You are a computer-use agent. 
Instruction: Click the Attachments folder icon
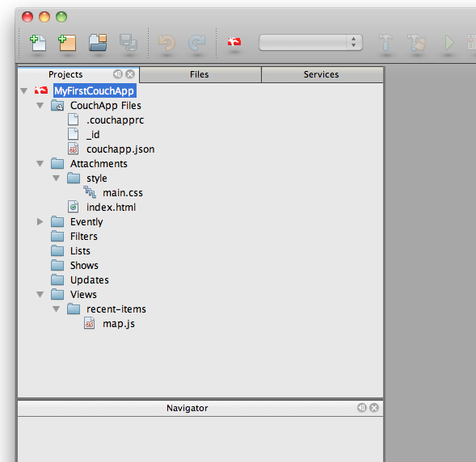57,163
